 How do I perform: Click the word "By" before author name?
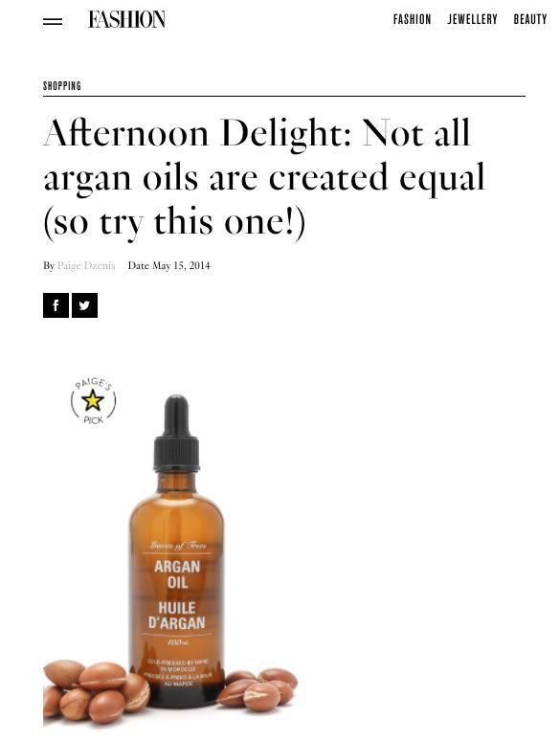pos(49,266)
